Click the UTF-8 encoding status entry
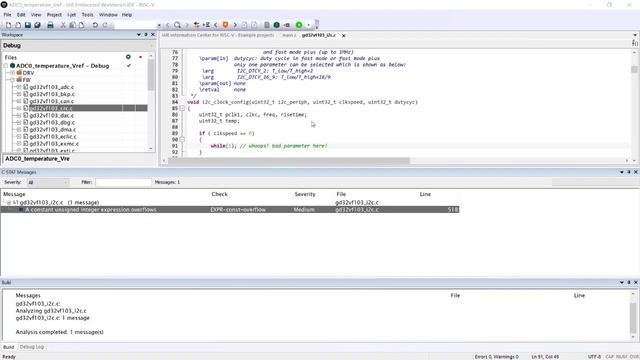 click(x=594, y=357)
